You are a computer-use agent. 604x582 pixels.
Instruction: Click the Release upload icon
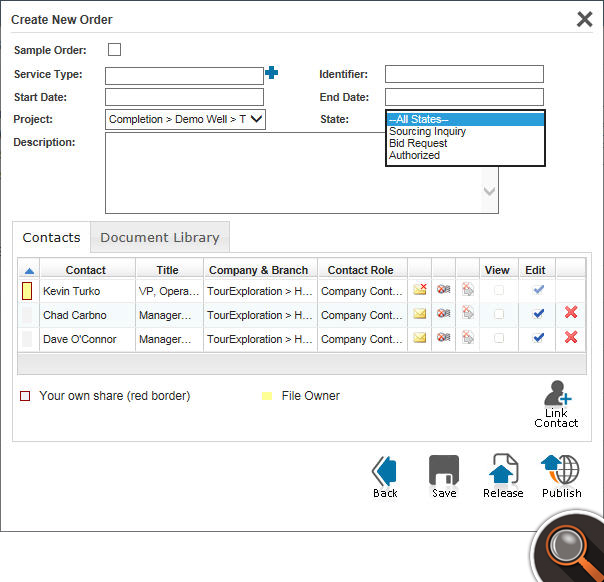pos(502,471)
